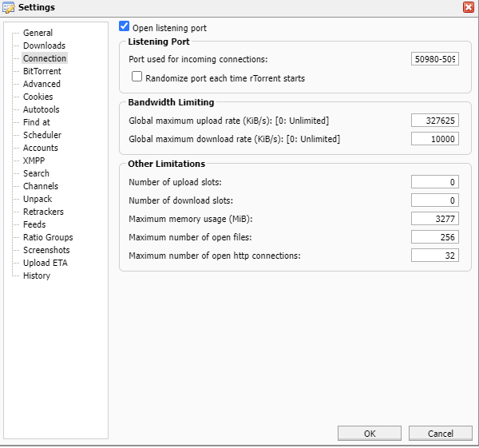Image resolution: width=479 pixels, height=448 pixels.
Task: Select the History settings entry
Action: pyautogui.click(x=37, y=276)
